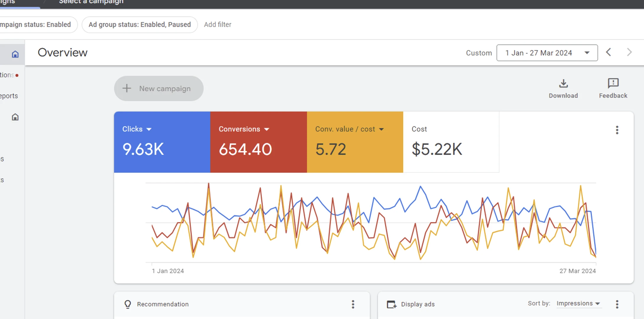
Task: Open Display ads card three-dot menu
Action: point(617,304)
